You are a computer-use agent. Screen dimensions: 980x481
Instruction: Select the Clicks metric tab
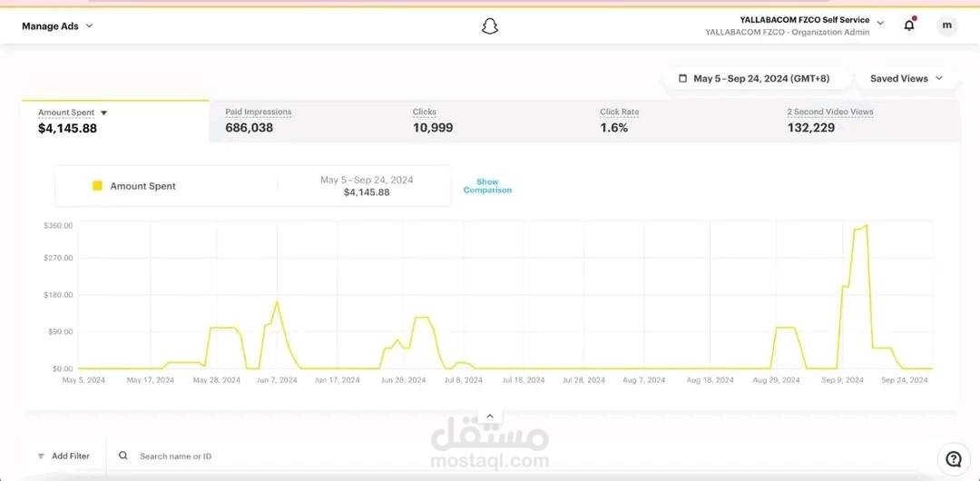click(490, 121)
